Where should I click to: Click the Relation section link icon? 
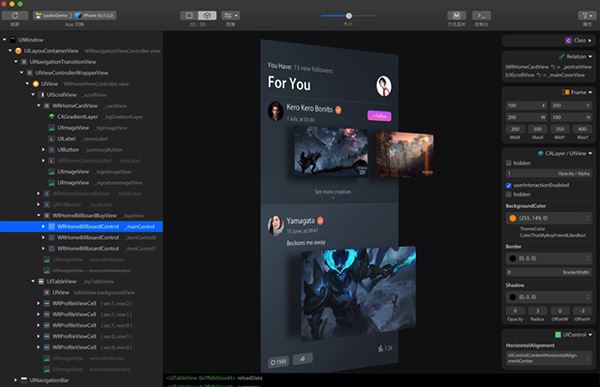(562, 56)
